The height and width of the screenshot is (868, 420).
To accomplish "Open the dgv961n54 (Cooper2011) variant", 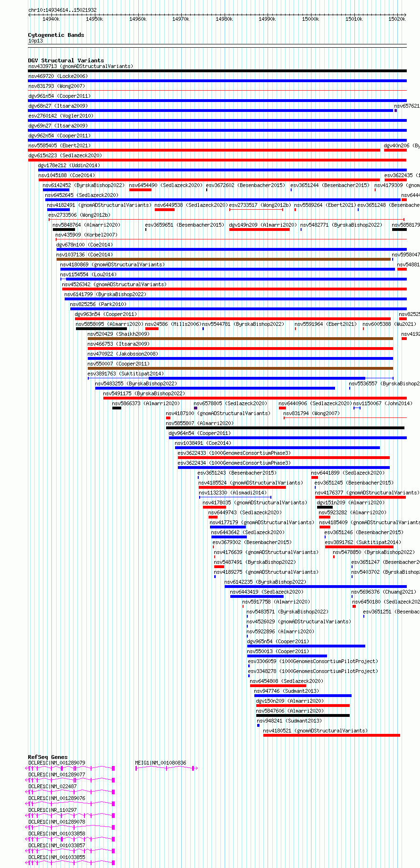I will pos(217,101).
